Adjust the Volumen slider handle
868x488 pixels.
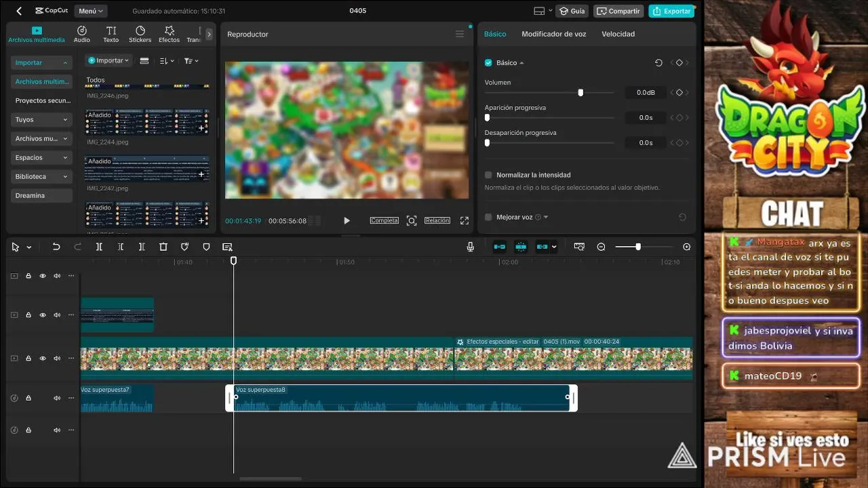pyautogui.click(x=580, y=92)
